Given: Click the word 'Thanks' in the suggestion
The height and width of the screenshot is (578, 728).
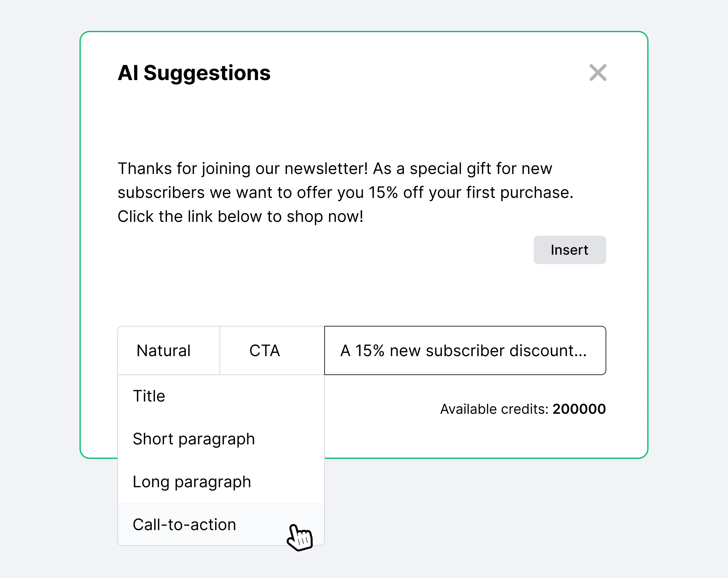Looking at the screenshot, I should (x=144, y=168).
